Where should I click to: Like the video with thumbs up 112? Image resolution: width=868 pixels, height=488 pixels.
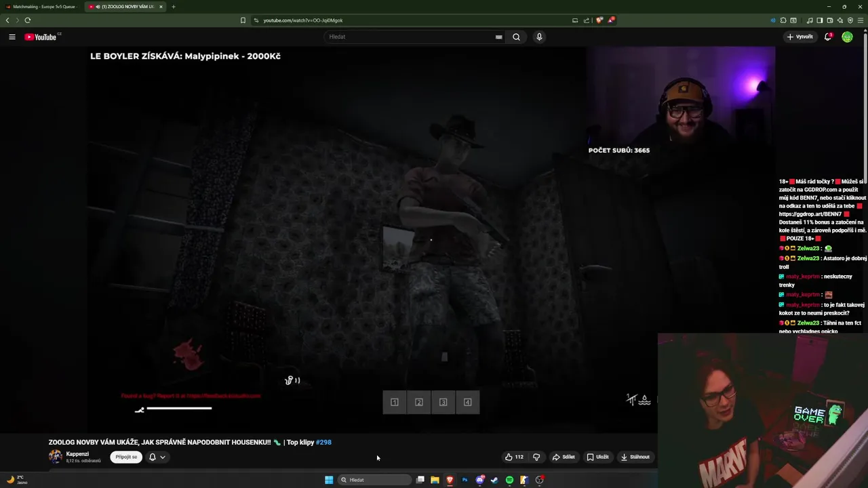coord(514,457)
